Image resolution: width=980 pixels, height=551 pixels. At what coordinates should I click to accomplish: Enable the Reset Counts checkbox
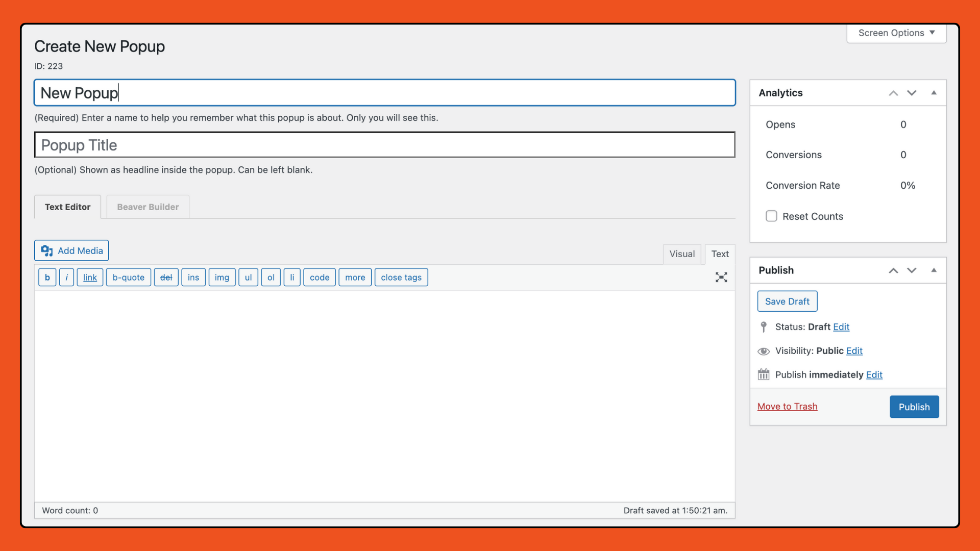pos(771,216)
